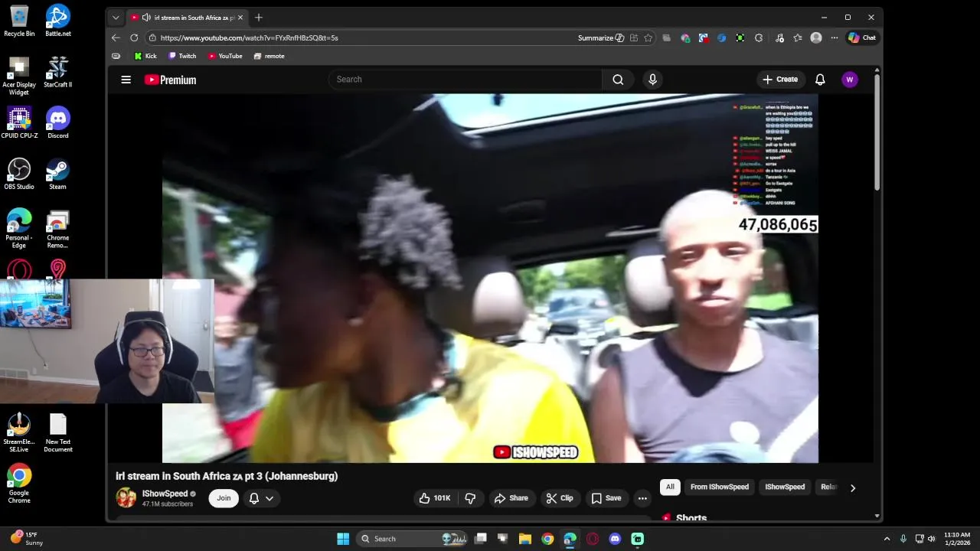Viewport: 980px width, 551px height.
Task: Click the Share button under the video
Action: point(511,498)
